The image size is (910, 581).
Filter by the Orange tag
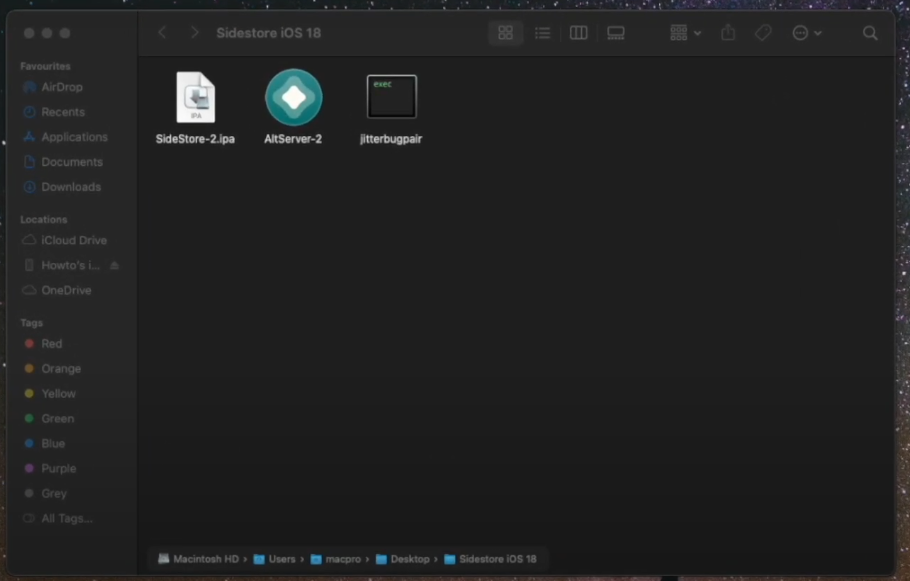pyautogui.click(x=61, y=369)
